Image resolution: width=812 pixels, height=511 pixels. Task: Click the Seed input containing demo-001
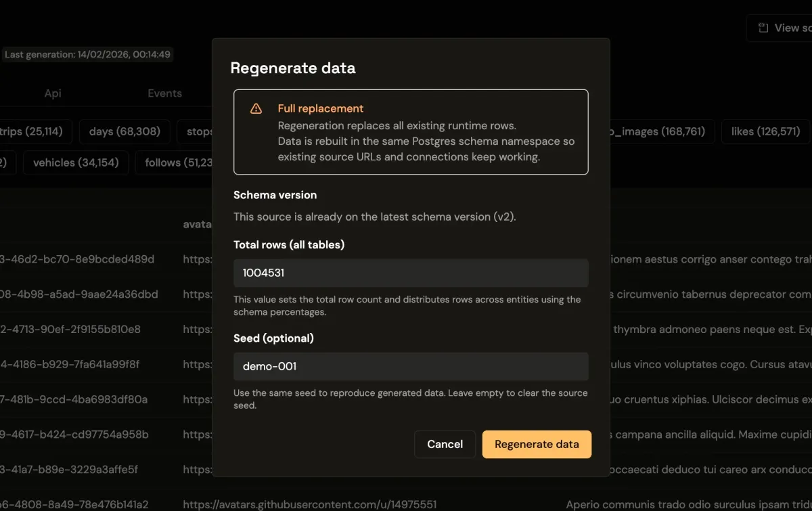point(411,366)
